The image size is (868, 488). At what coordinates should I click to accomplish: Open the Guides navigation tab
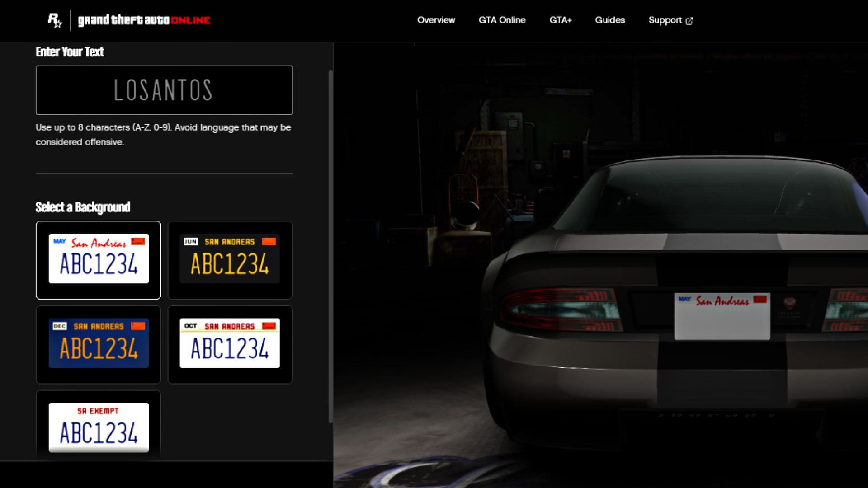coord(609,20)
